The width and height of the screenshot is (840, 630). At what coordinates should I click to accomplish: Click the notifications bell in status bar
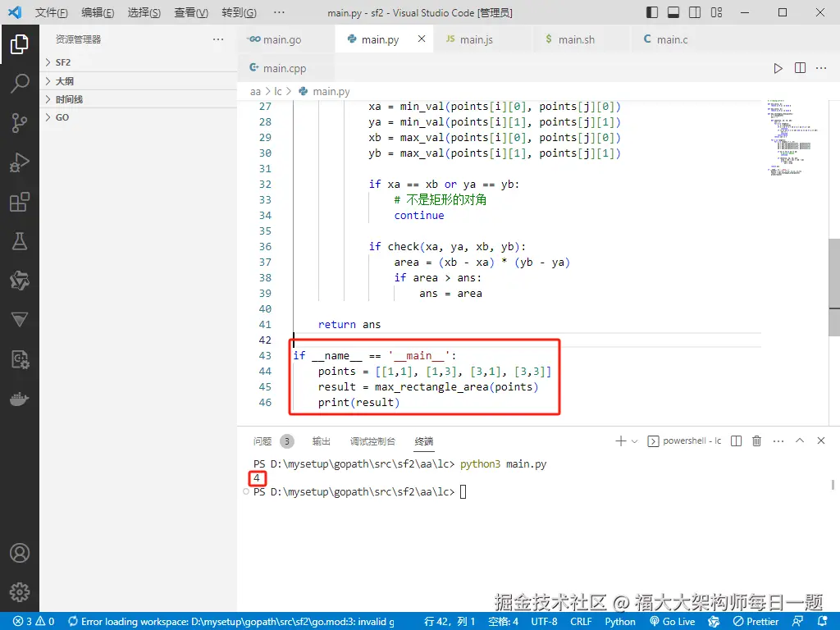point(823,622)
